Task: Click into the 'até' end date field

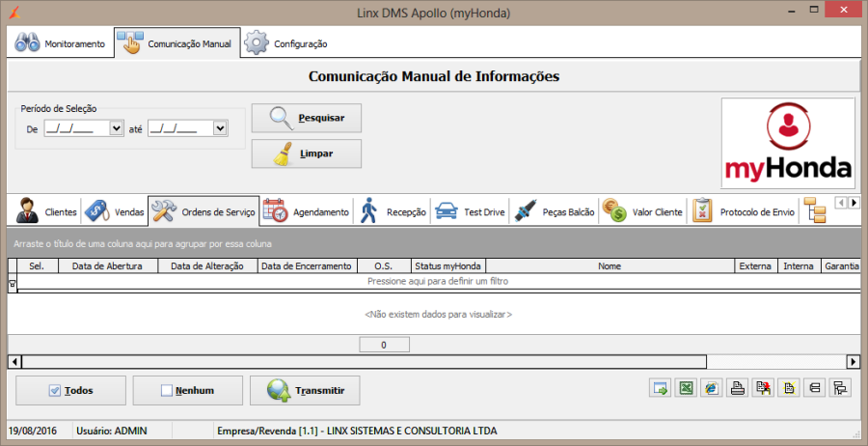Action: coord(180,128)
